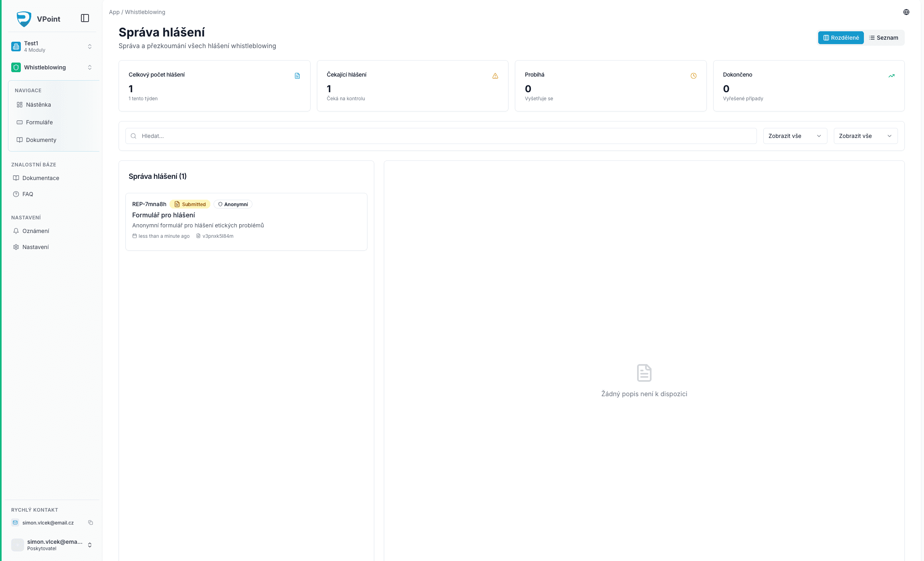The width and height of the screenshot is (924, 561).
Task: Click the trend arrow icon on Dokončeno card
Action: click(891, 76)
